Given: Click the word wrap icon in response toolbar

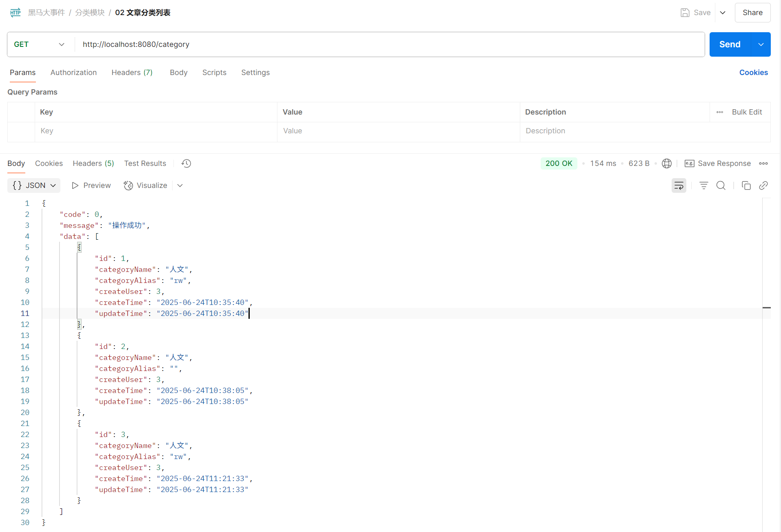Looking at the screenshot, I should tap(679, 185).
